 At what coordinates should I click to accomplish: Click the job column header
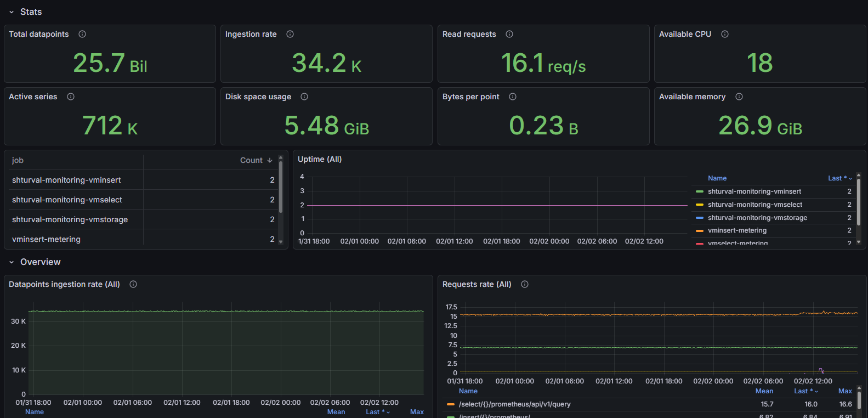click(18, 160)
